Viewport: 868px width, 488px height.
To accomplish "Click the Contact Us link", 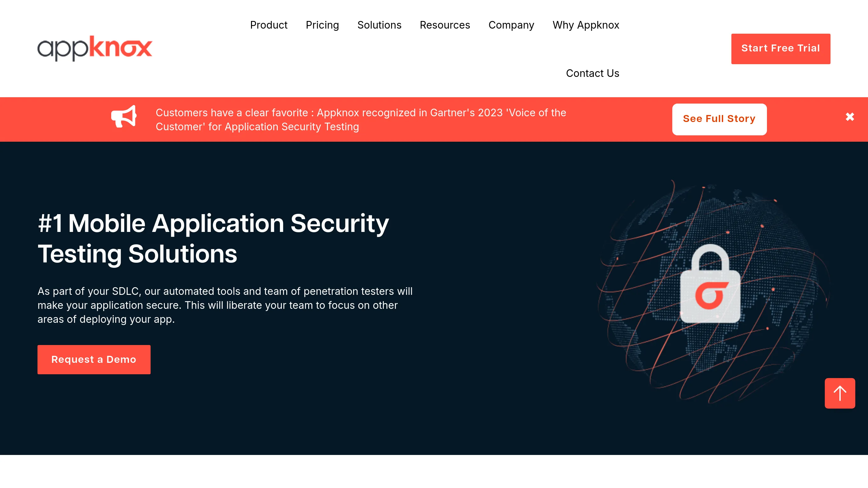I will pos(593,73).
